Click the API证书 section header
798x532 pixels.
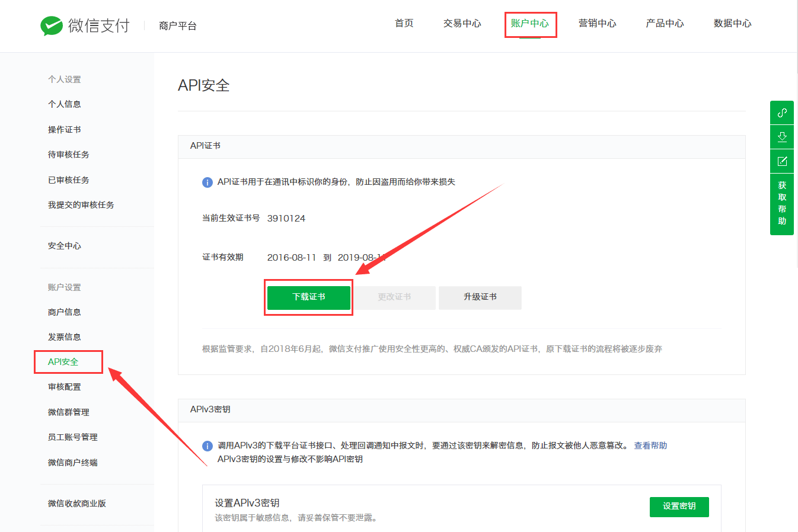click(x=205, y=146)
